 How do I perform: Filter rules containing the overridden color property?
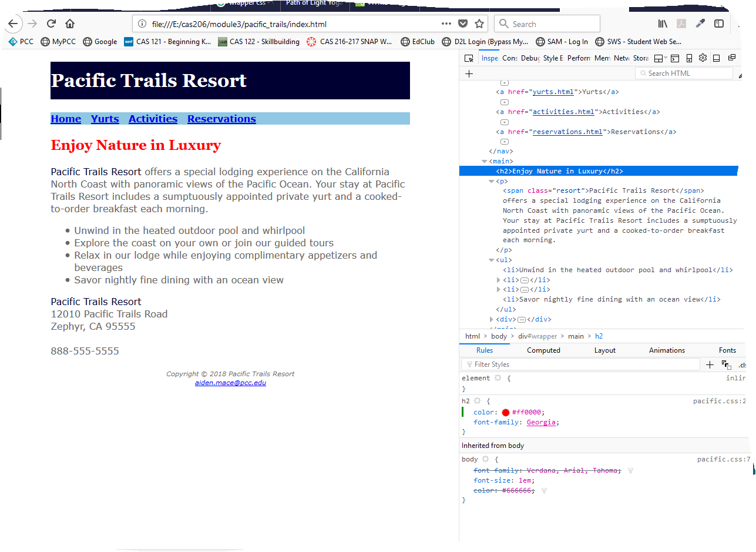coord(544,491)
